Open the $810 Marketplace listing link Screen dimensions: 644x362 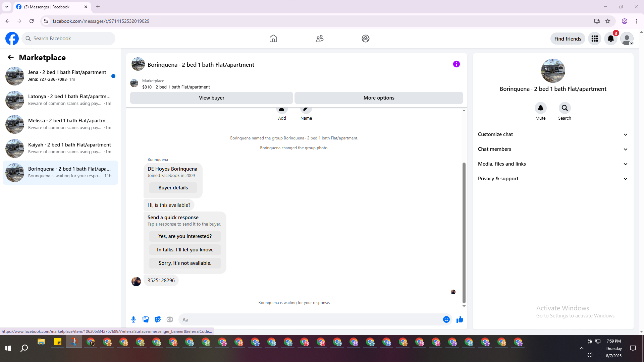tap(176, 87)
